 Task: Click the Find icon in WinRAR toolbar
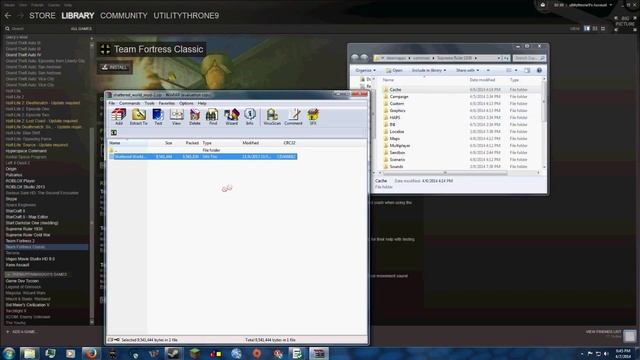click(x=213, y=117)
